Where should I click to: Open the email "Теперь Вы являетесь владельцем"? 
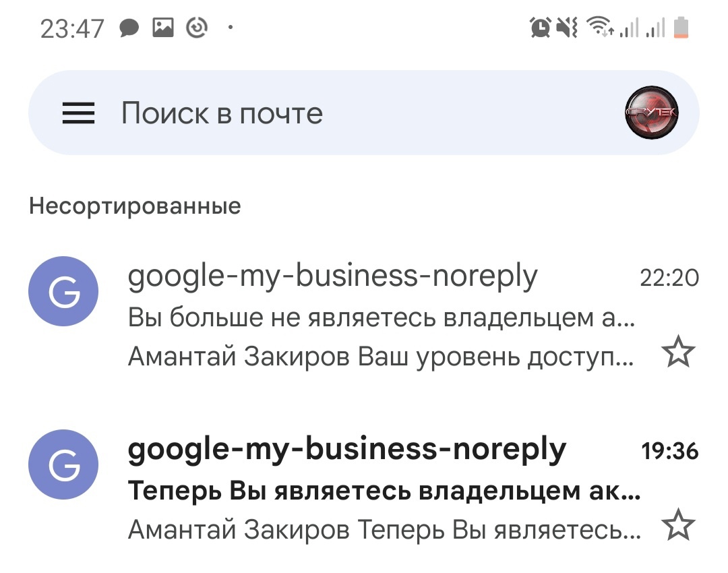click(x=384, y=491)
